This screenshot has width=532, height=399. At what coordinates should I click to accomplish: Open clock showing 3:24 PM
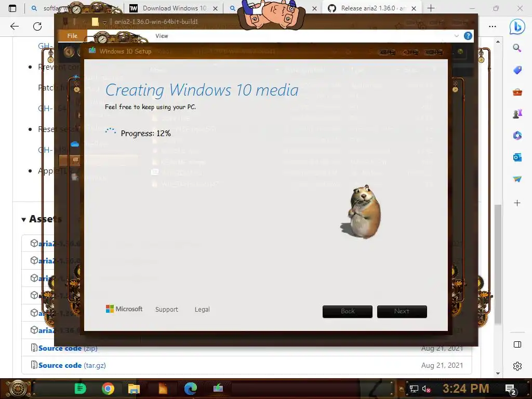click(465, 389)
